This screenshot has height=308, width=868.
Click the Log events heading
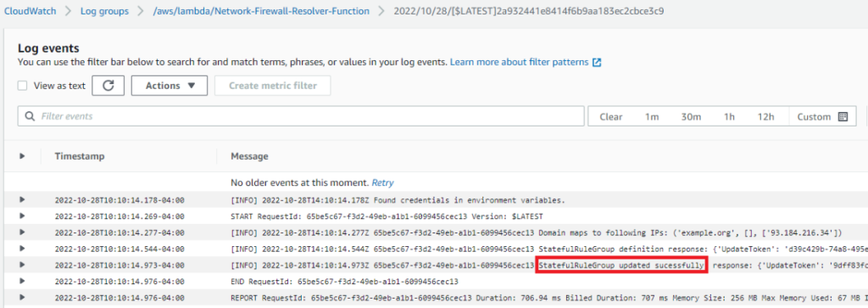click(x=48, y=48)
